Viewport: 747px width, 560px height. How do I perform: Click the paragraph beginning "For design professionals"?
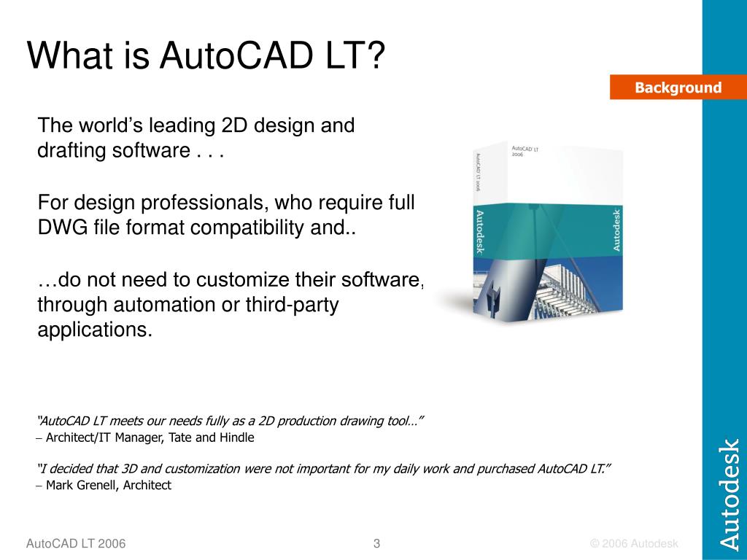coord(226,215)
